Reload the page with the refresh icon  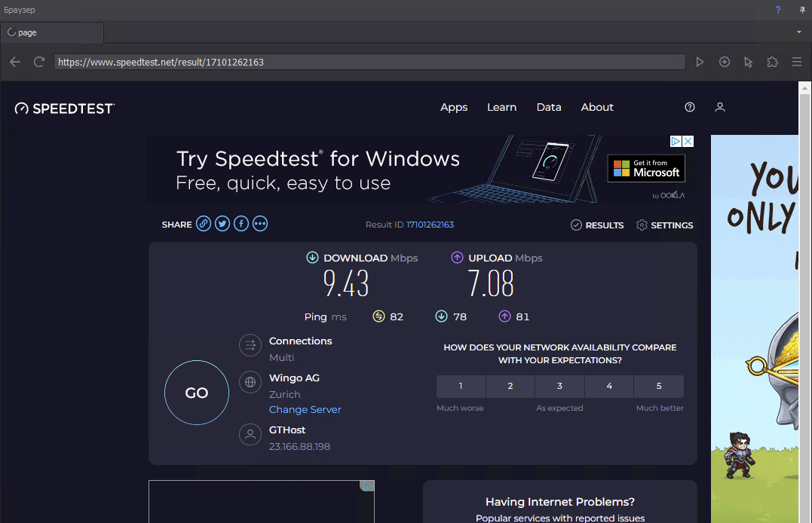[x=39, y=62]
